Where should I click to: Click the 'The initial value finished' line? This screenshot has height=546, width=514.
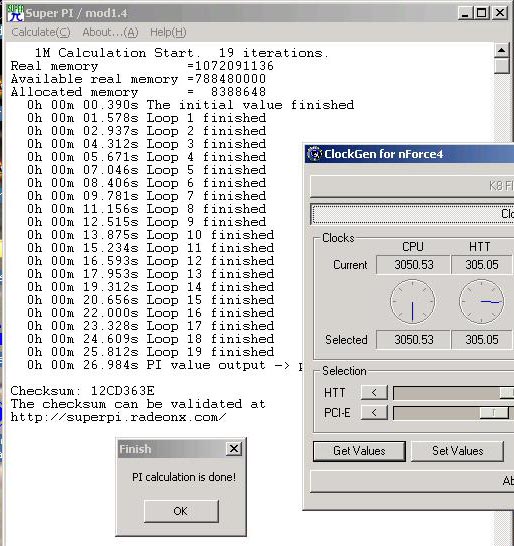point(190,105)
